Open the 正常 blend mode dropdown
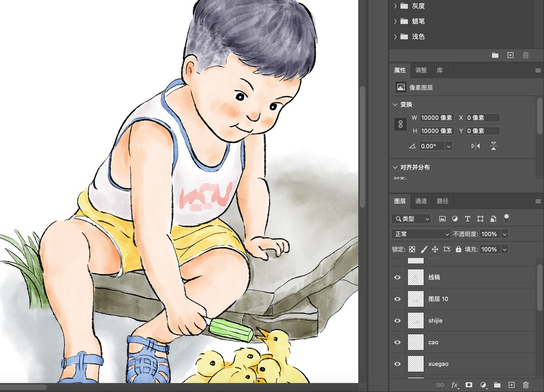The width and height of the screenshot is (544, 392). pyautogui.click(x=421, y=234)
